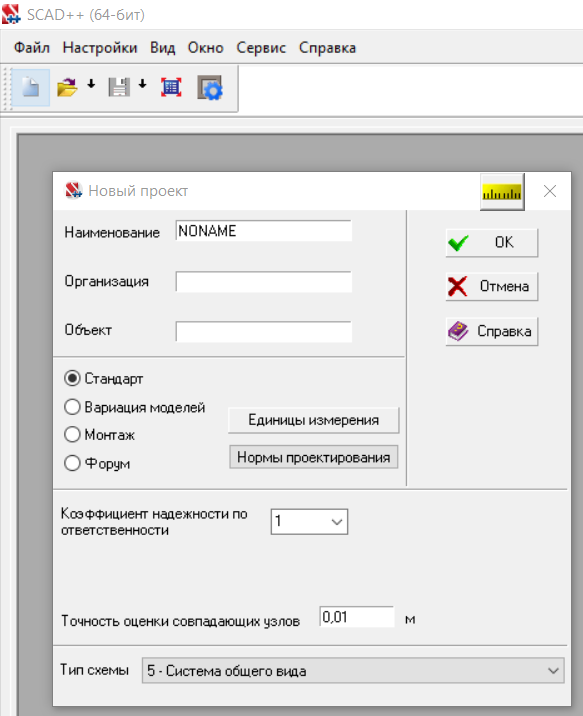The height and width of the screenshot is (716, 583).
Task: Click the settings gear window icon
Action: tap(210, 87)
